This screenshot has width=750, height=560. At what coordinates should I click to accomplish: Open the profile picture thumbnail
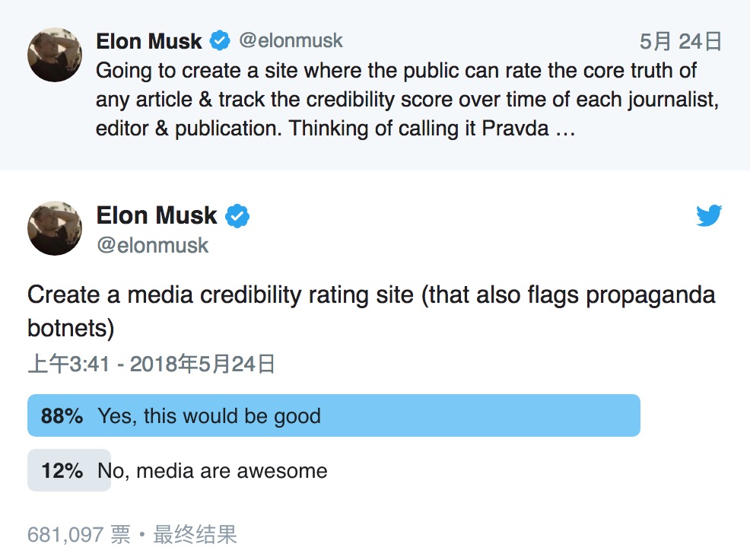(54, 228)
